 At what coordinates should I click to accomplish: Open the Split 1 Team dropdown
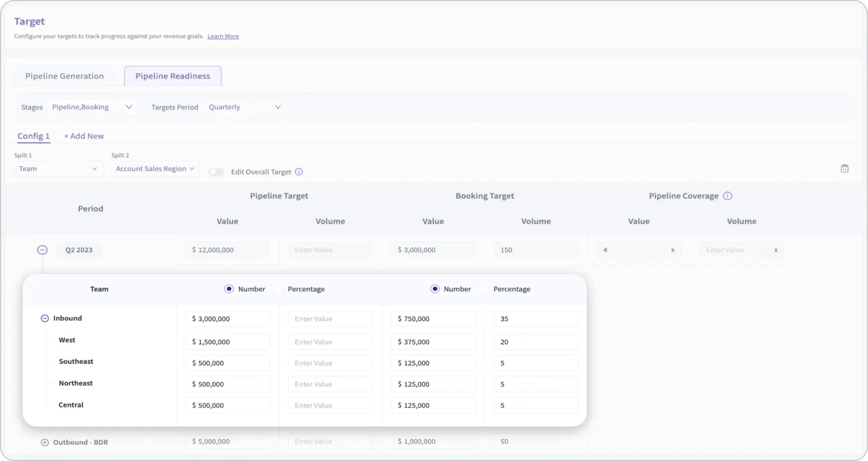(58, 169)
